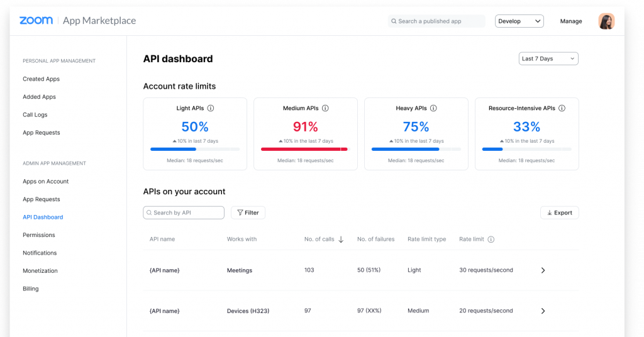
Task: Expand the Meetings API row chevron
Action: click(x=543, y=270)
